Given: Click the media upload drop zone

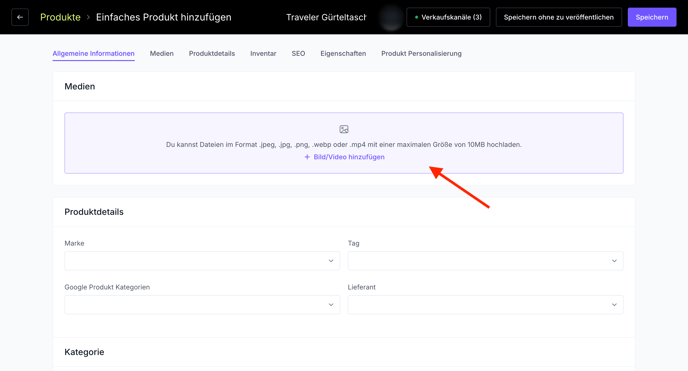Looking at the screenshot, I should 344,143.
